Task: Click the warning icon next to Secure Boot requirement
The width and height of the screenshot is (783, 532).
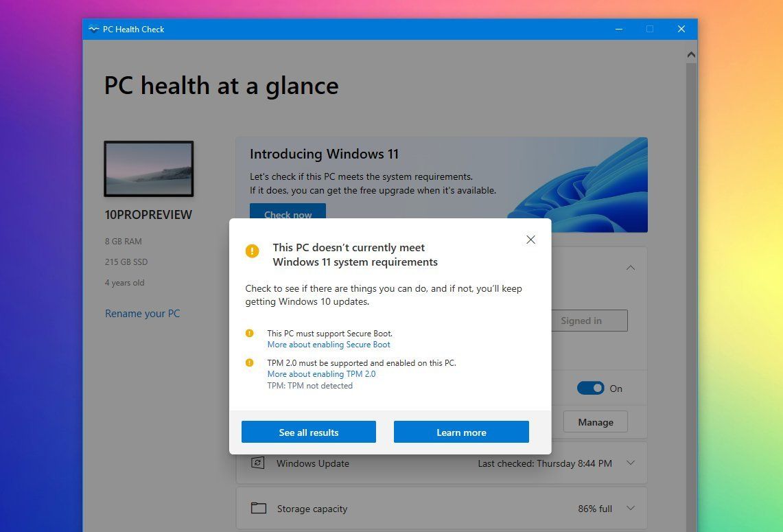Action: pos(250,332)
